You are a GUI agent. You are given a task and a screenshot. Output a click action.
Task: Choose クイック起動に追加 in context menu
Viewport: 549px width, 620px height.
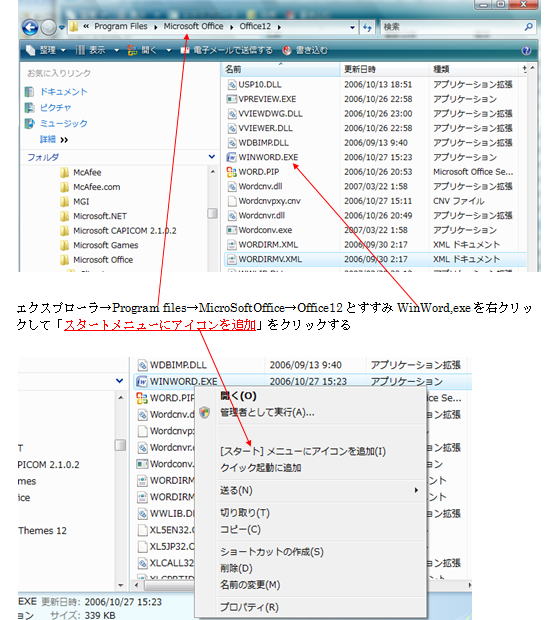261,468
